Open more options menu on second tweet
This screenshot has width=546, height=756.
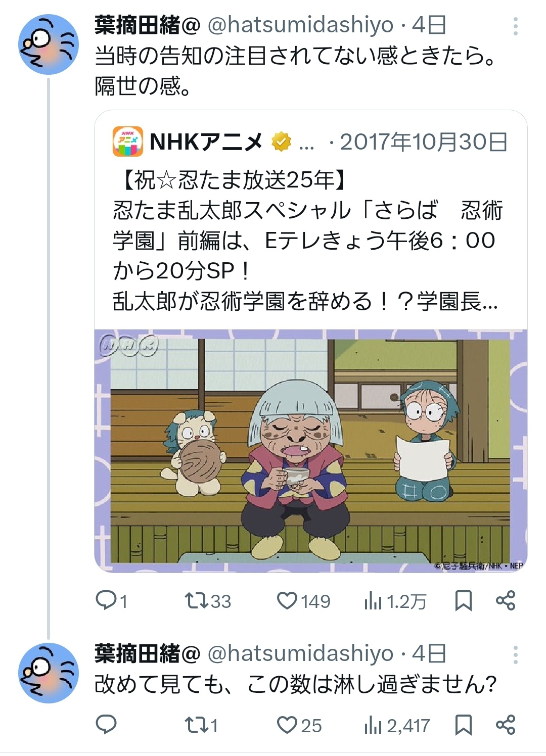point(515,655)
